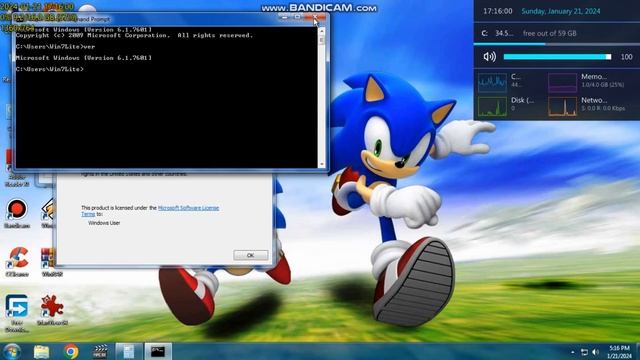Click the 17:16:00 clock in the gadget
Image resolution: width=640 pixels, height=360 pixels.
tap(497, 11)
